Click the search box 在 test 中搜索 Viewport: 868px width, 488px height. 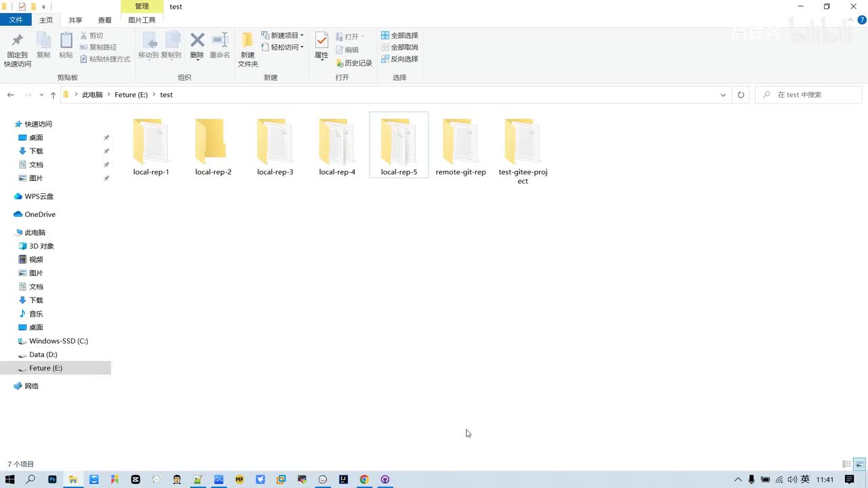pyautogui.click(x=809, y=95)
